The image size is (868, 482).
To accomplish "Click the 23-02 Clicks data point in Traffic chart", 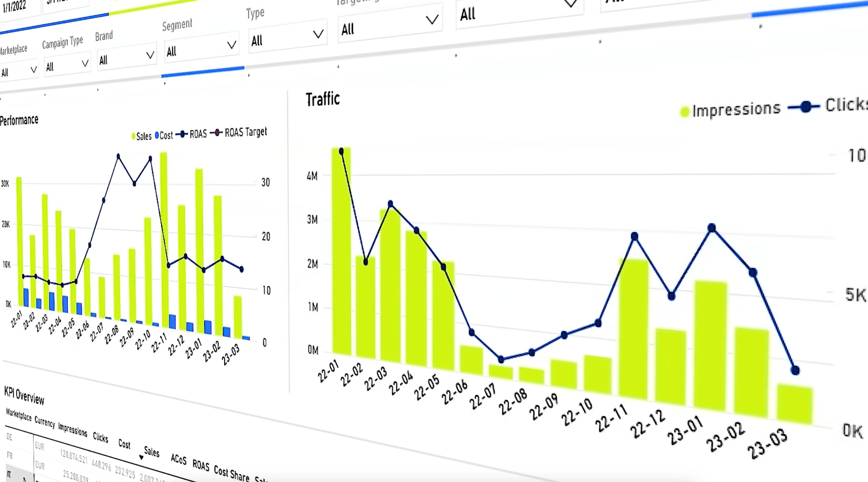I will [x=753, y=272].
